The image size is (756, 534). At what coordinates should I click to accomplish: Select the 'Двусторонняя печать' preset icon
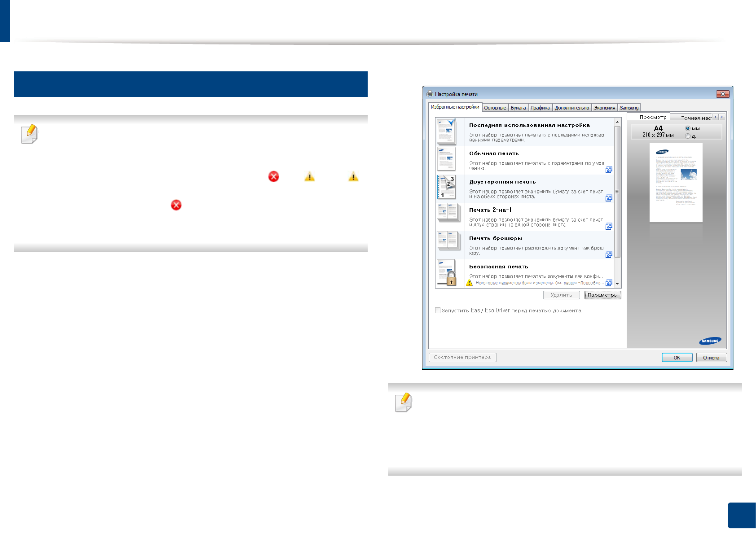tap(447, 187)
